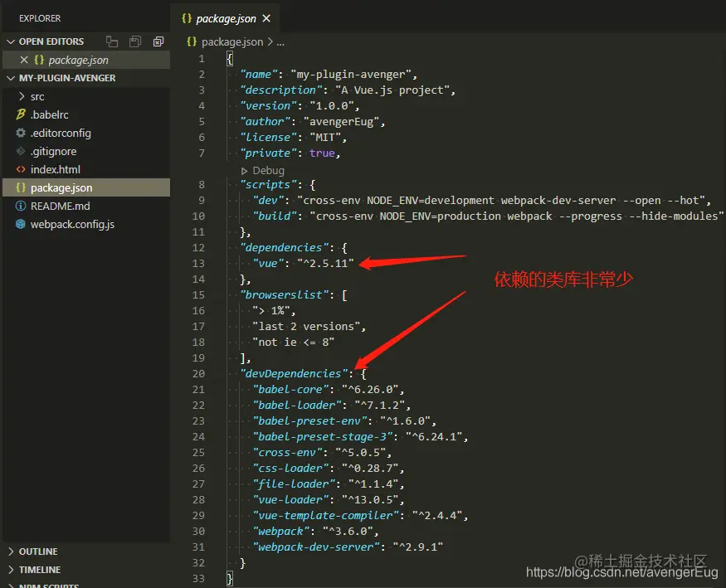Click the "babel-preset-stage-3" key
The width and height of the screenshot is (726, 588).
coord(322,436)
